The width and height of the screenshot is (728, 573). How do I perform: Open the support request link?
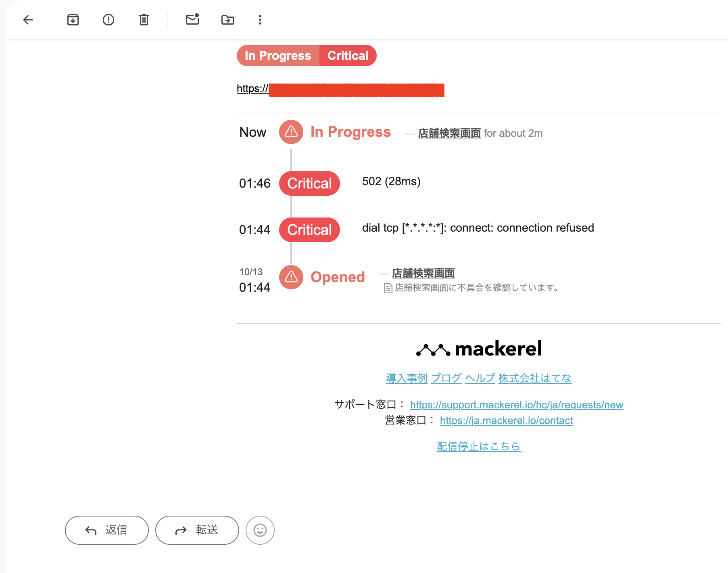click(517, 405)
